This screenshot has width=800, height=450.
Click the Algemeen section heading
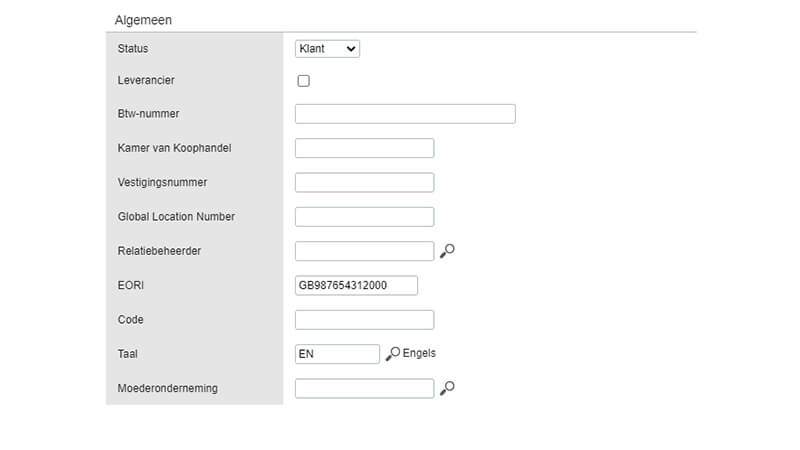coord(143,20)
